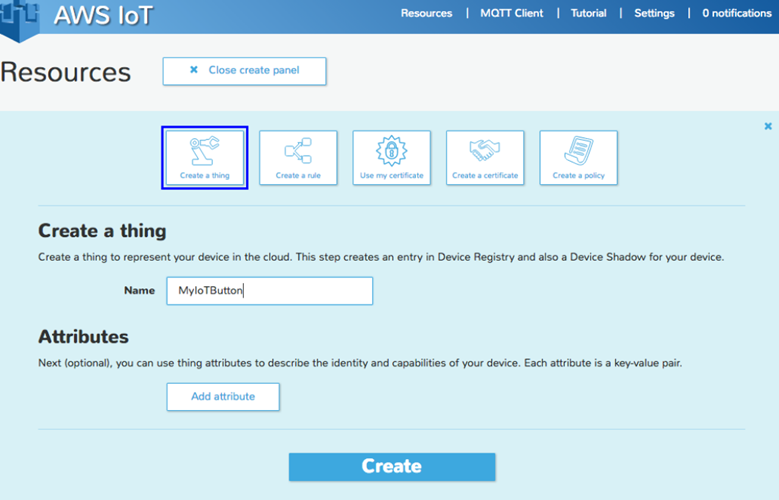
Task: Dismiss the panel with the small right-side X
Action: pyautogui.click(x=768, y=126)
